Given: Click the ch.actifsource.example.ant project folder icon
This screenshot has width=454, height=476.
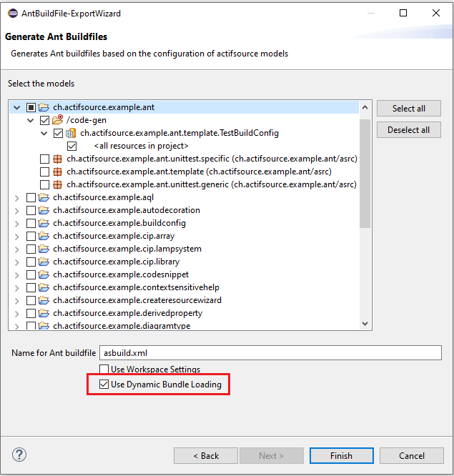Looking at the screenshot, I should 44,107.
